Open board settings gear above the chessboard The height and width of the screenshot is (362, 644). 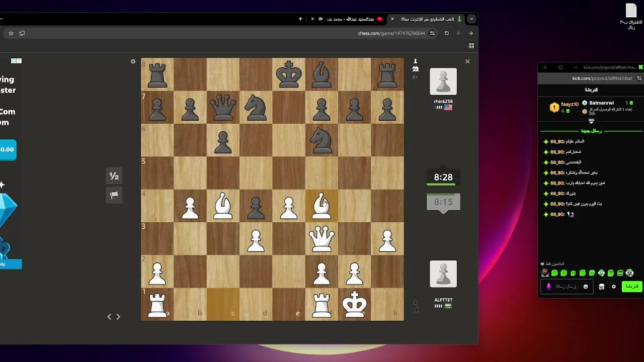tap(133, 61)
